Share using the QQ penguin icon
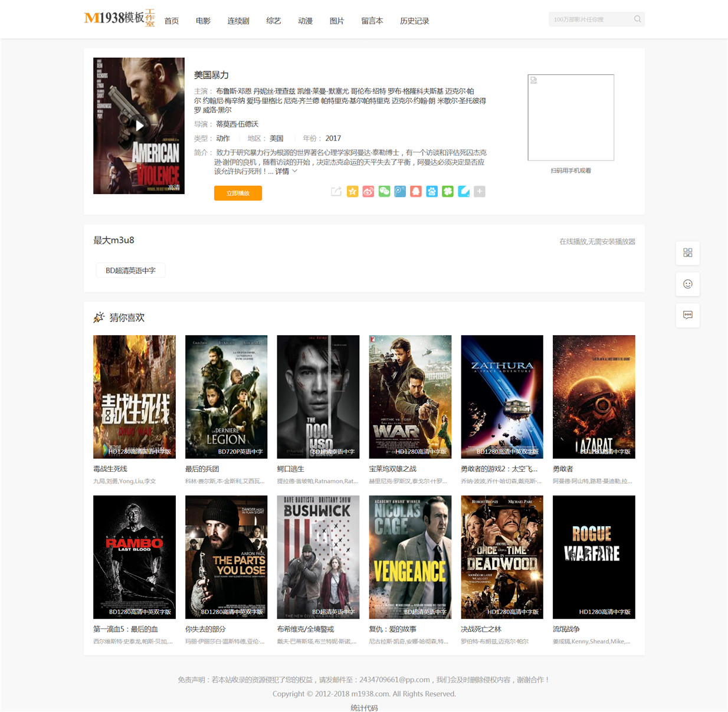728x712 pixels. [416, 191]
